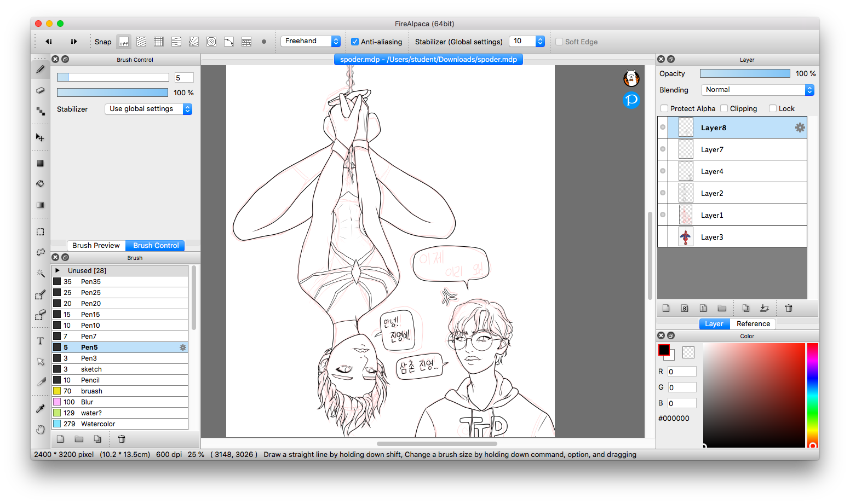Switch to the Brush Preview tab
The width and height of the screenshot is (850, 504).
tap(96, 246)
